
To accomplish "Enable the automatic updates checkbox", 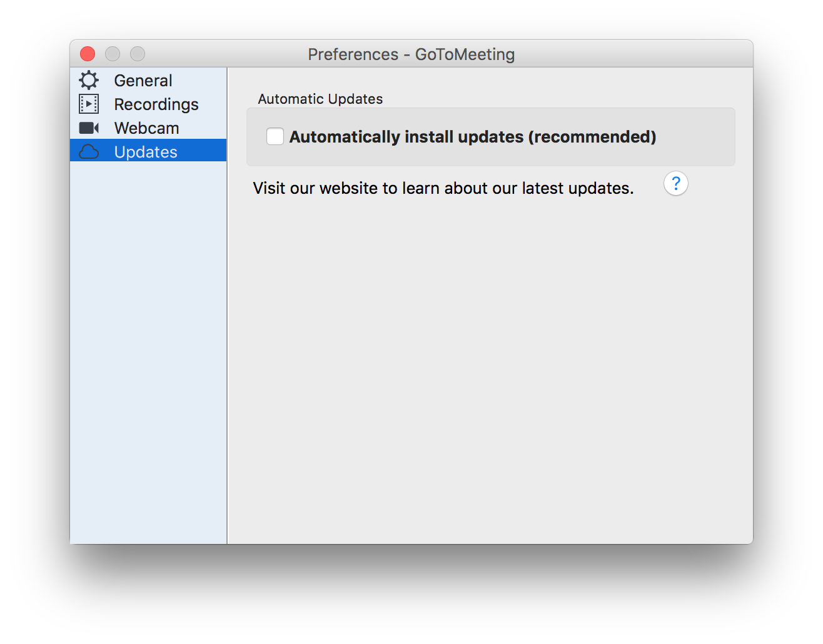I will pyautogui.click(x=275, y=136).
